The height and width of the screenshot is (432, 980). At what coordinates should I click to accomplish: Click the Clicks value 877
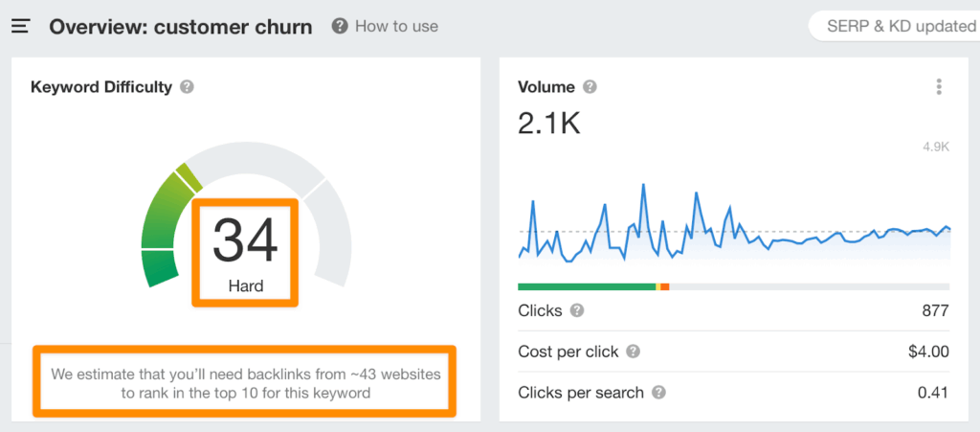click(x=935, y=311)
